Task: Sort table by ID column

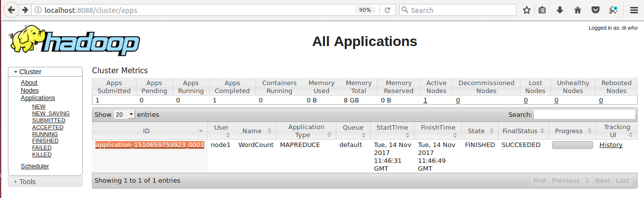Action: coord(150,131)
